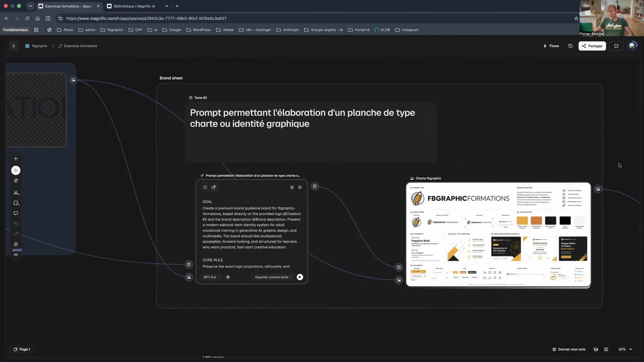The height and width of the screenshot is (362, 644).
Task: Open the GLOB bookmark
Action: pyautogui.click(x=382, y=30)
